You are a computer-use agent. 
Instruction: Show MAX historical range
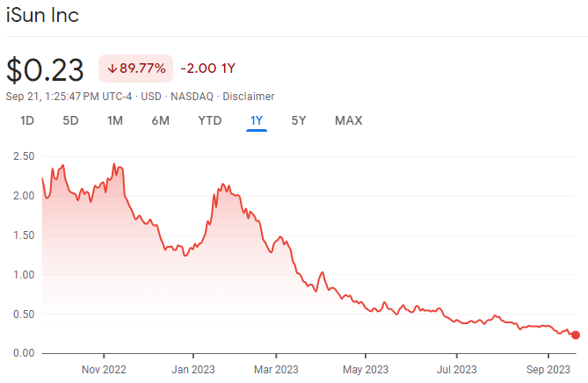point(349,120)
